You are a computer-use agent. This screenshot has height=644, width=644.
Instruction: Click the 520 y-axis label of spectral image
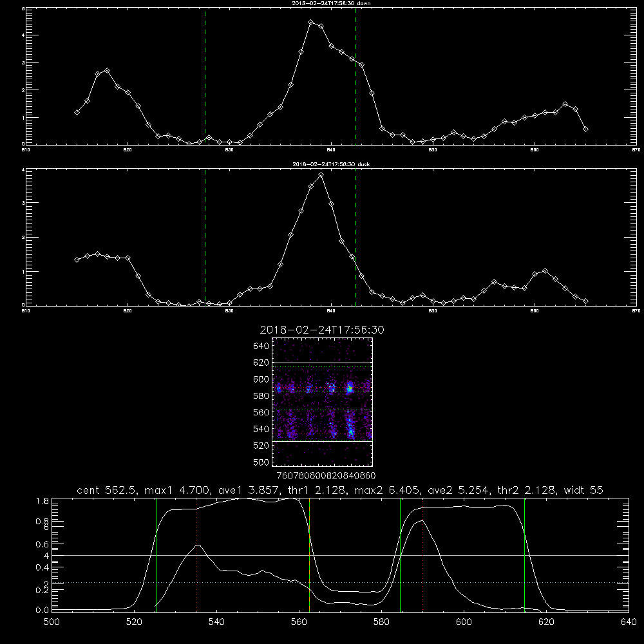coord(261,446)
